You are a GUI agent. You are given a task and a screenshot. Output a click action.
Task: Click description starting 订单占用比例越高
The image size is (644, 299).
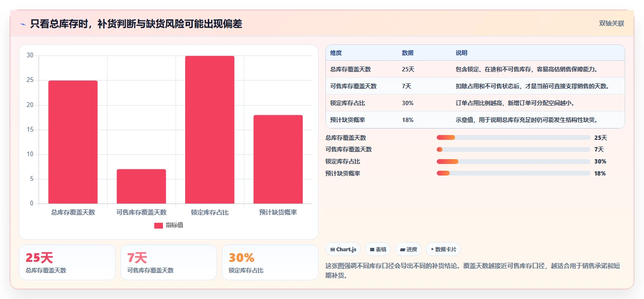515,103
